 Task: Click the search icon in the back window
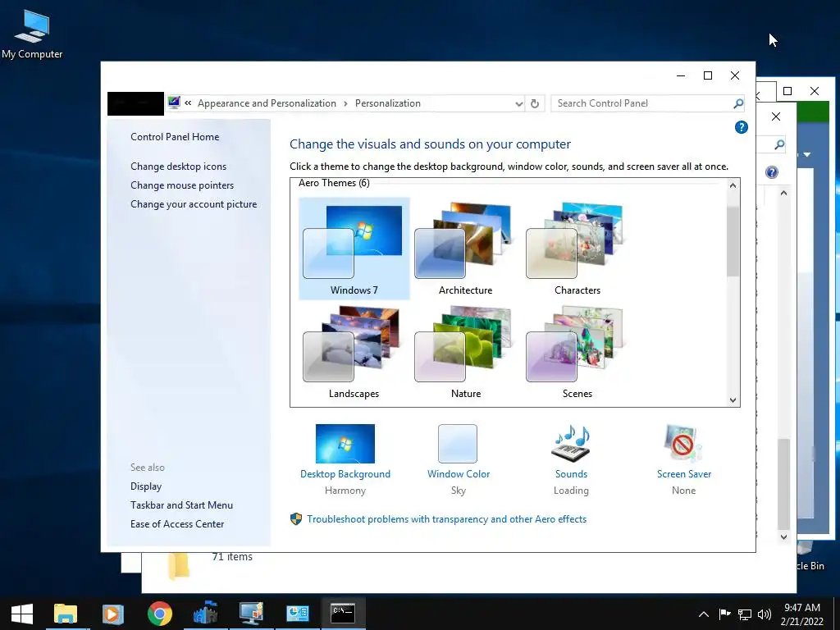pyautogui.click(x=779, y=144)
